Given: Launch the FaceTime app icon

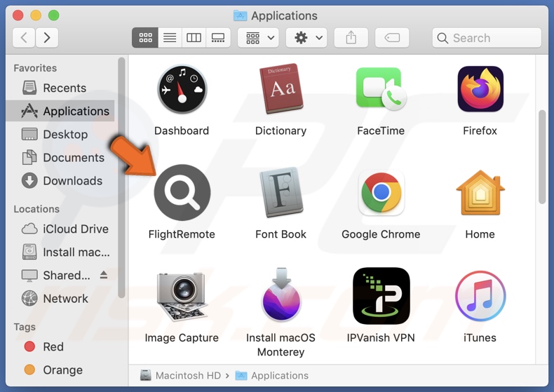Looking at the screenshot, I should tap(381, 88).
